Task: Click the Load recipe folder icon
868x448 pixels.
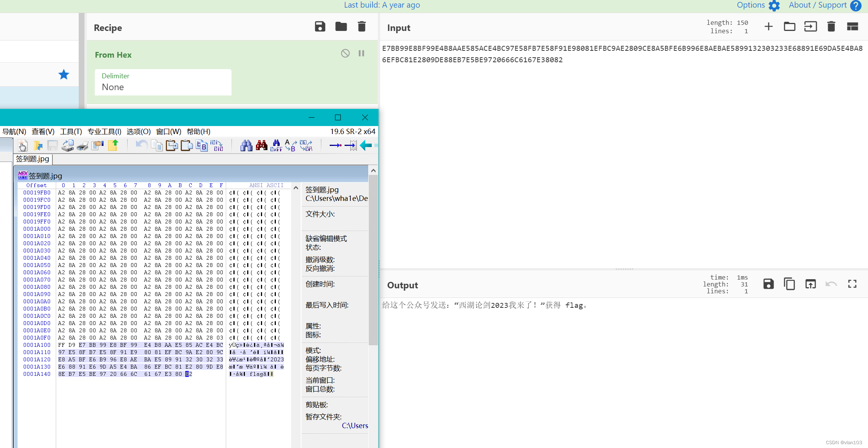Action: [341, 27]
